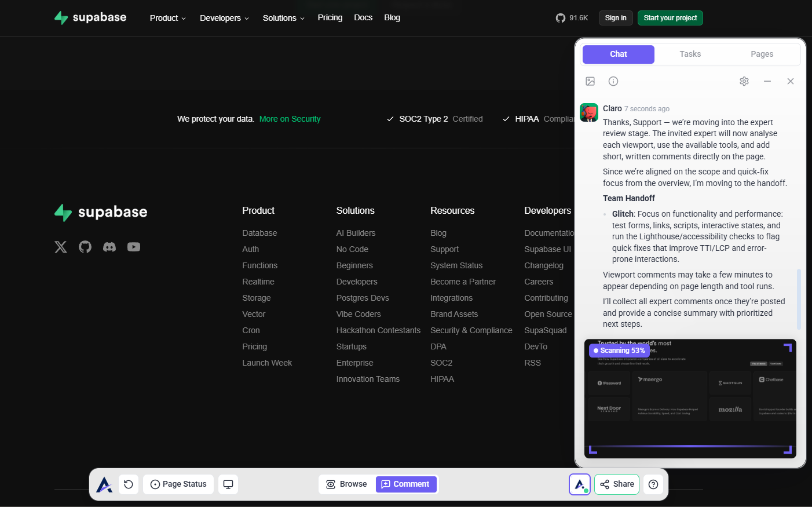Switch to Browse mode
This screenshot has width=812, height=507.
pyautogui.click(x=347, y=484)
